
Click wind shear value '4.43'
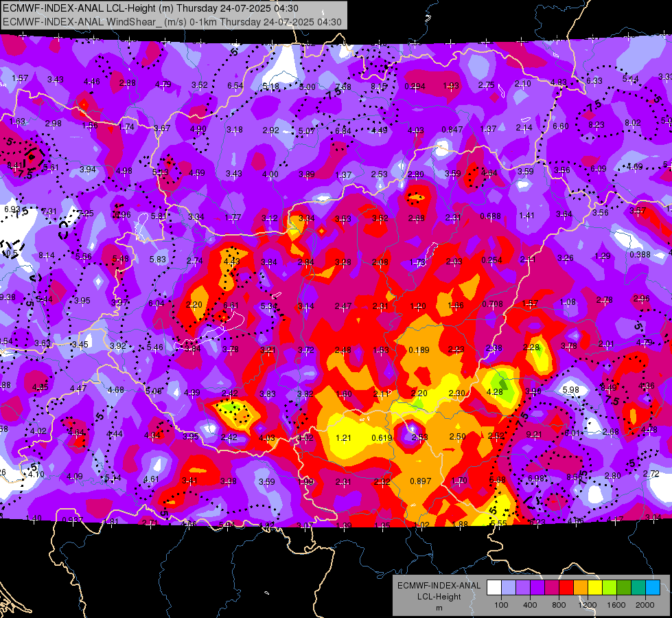pyautogui.click(x=232, y=261)
